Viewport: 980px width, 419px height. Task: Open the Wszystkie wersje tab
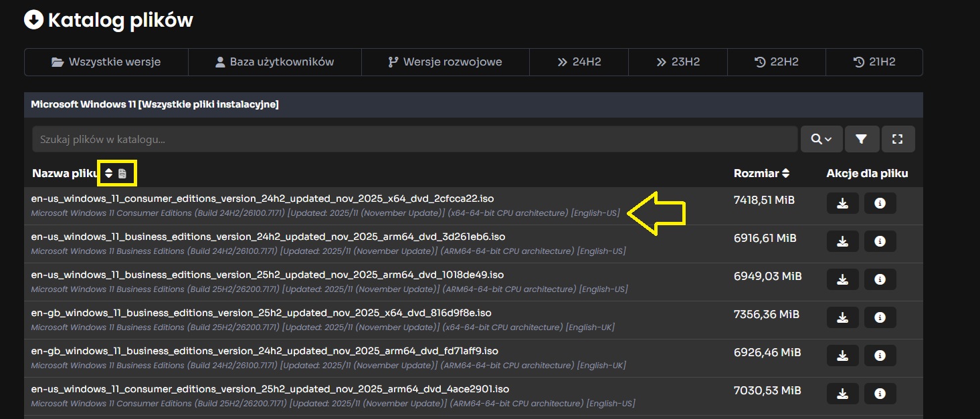click(106, 62)
